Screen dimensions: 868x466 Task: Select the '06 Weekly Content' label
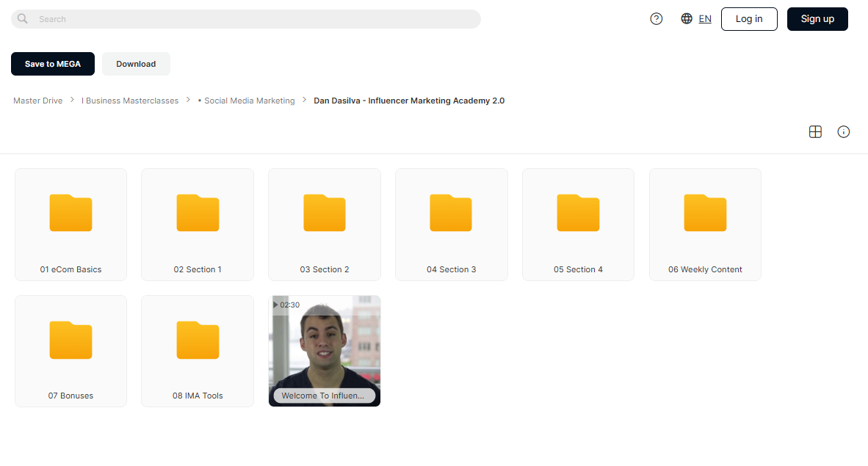705,269
